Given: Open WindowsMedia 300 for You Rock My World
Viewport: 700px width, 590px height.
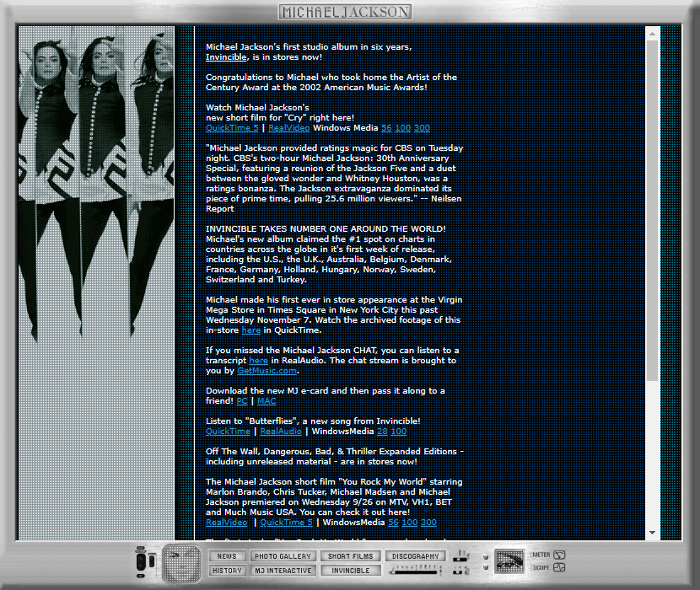Looking at the screenshot, I should (x=428, y=523).
